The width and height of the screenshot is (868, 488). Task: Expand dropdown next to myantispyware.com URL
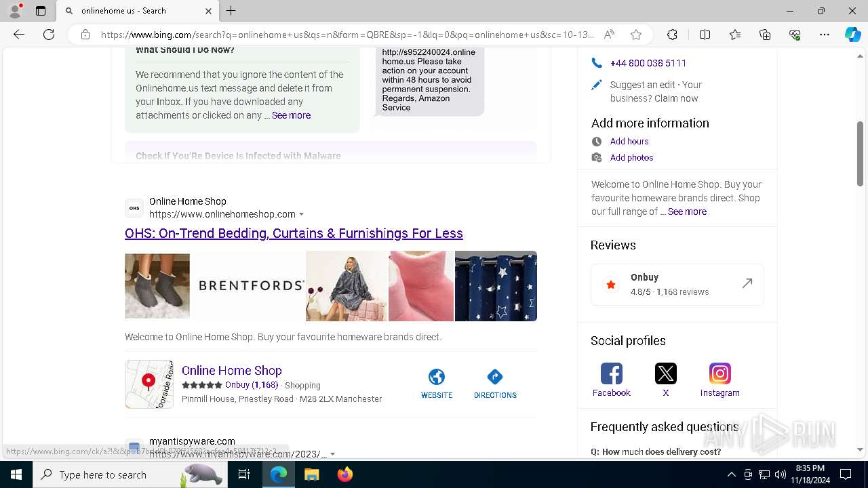[x=332, y=453]
